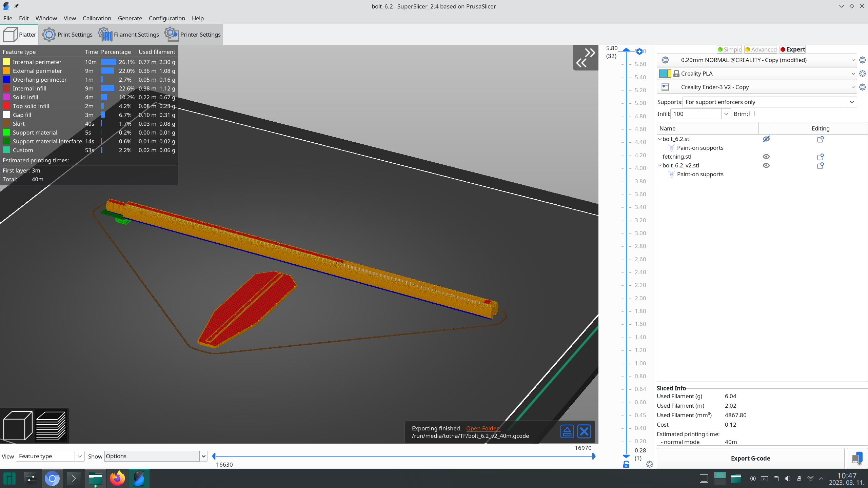Open the Supports dropdown
Image resolution: width=868 pixels, height=488 pixels.
pos(852,102)
